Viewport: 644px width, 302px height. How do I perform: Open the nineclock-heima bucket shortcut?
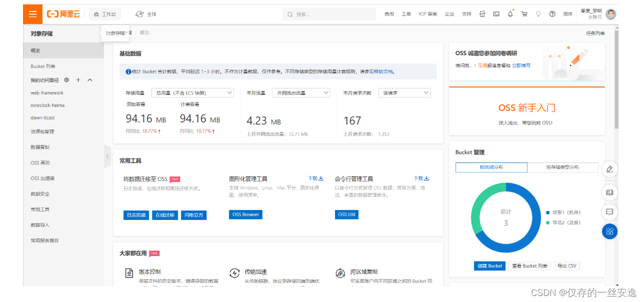(x=47, y=105)
